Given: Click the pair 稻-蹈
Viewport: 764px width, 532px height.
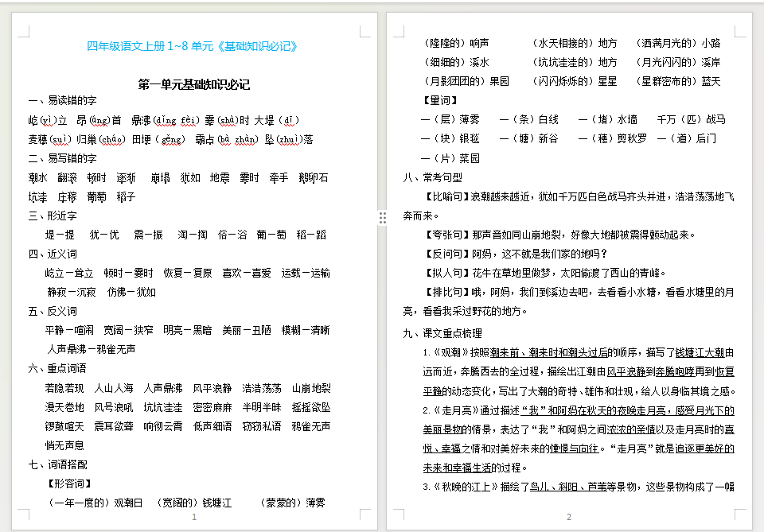Looking at the screenshot, I should (311, 235).
